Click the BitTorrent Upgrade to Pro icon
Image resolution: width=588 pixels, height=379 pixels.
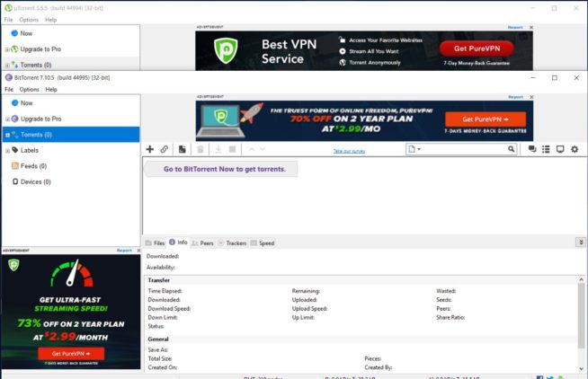15,119
